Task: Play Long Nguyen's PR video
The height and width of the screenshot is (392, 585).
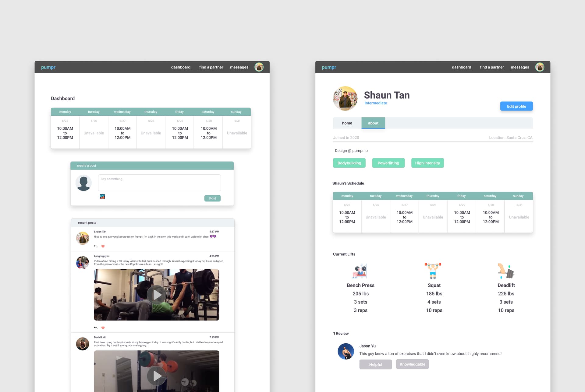Action: pos(156,294)
